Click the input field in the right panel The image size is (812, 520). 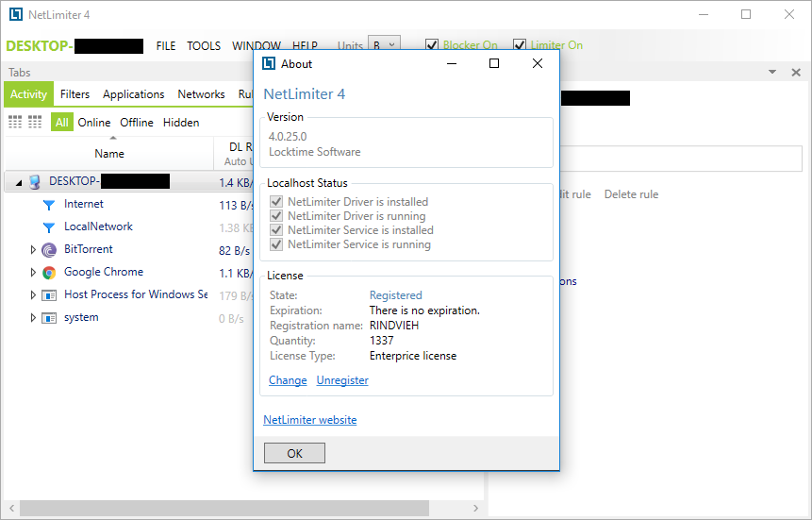tap(681, 159)
